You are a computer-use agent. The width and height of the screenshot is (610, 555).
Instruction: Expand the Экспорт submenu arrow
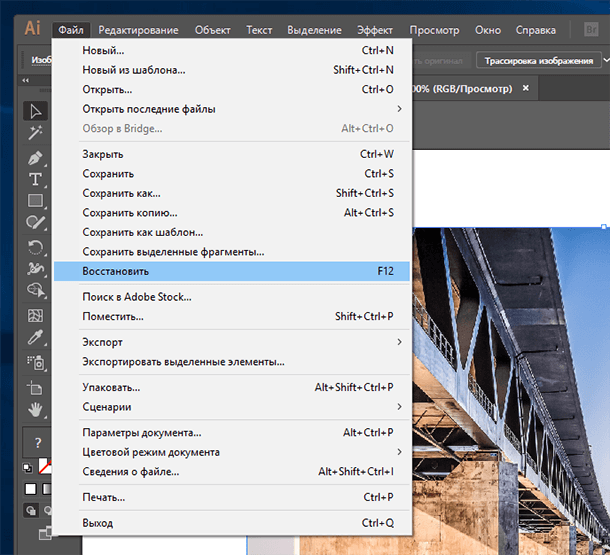tap(399, 342)
